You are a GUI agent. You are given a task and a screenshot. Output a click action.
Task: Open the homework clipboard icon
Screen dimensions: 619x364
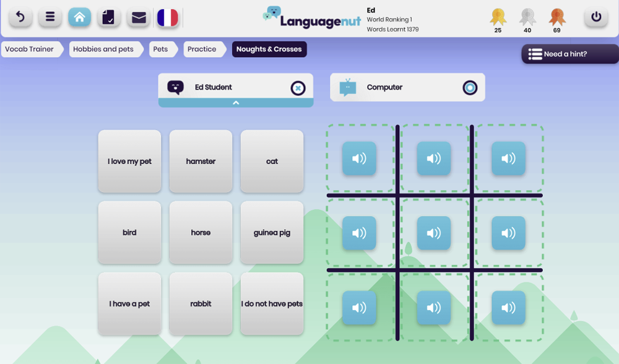109,17
